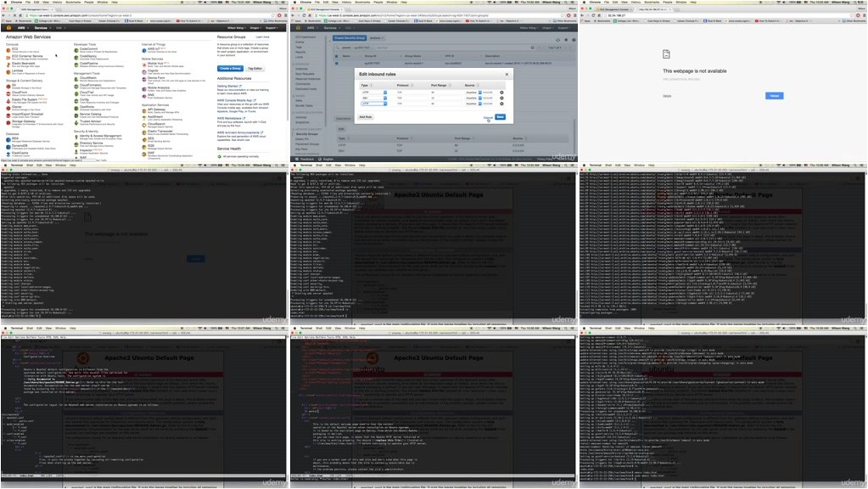
Task: Open Type dropdown of SSH rule
Action: 373,98
